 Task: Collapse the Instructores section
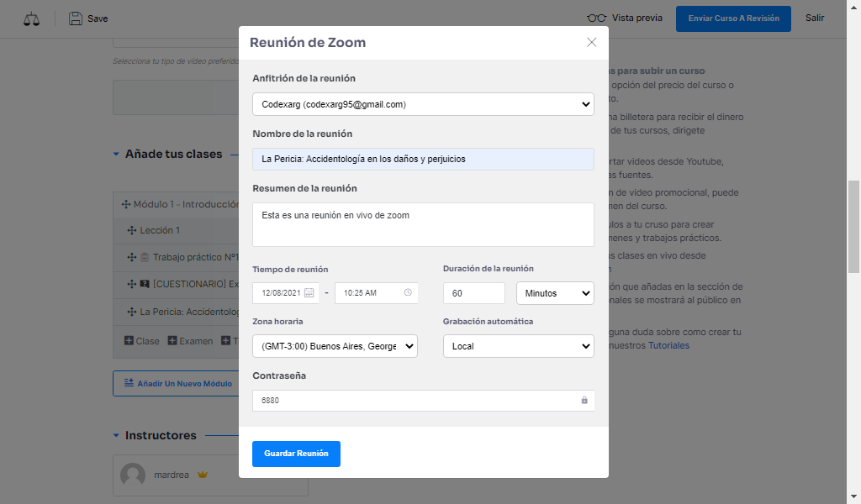[x=116, y=435]
